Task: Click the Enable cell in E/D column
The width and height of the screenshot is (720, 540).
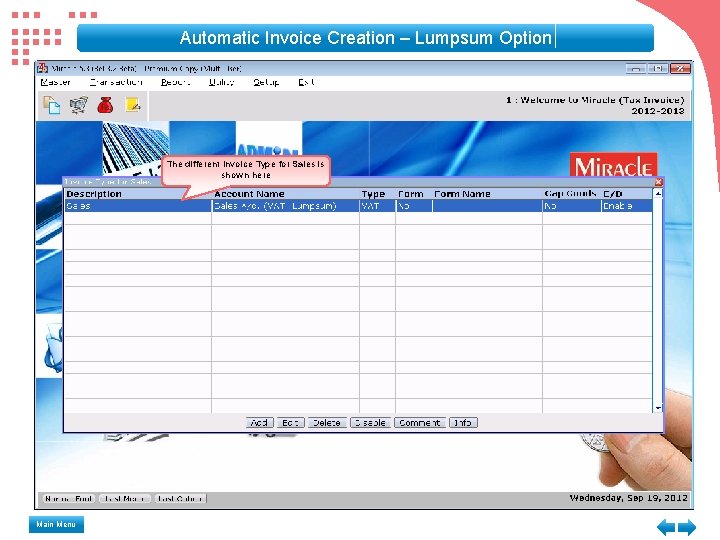Action: pos(627,206)
